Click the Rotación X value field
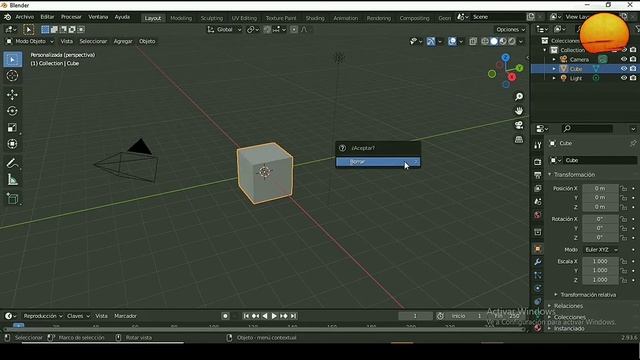 point(600,219)
